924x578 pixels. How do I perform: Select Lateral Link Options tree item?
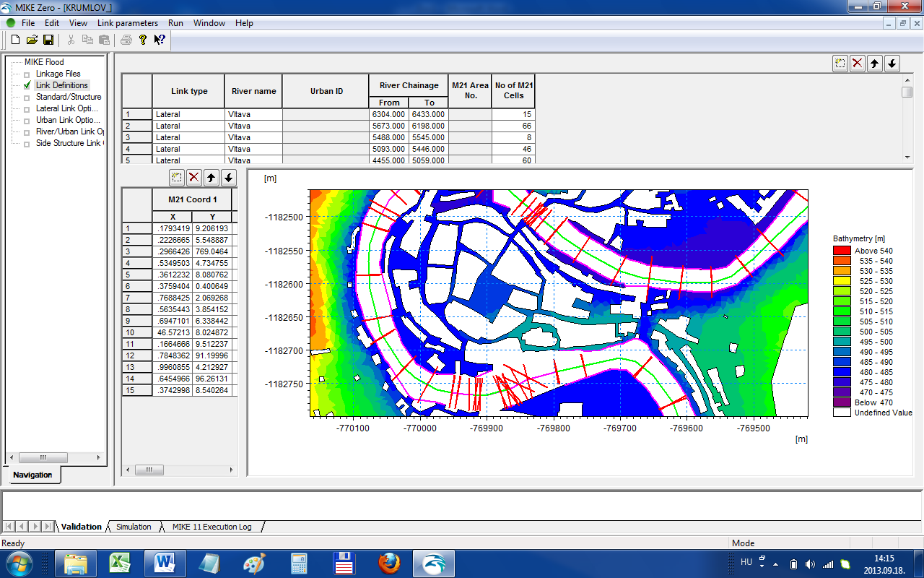coord(66,108)
